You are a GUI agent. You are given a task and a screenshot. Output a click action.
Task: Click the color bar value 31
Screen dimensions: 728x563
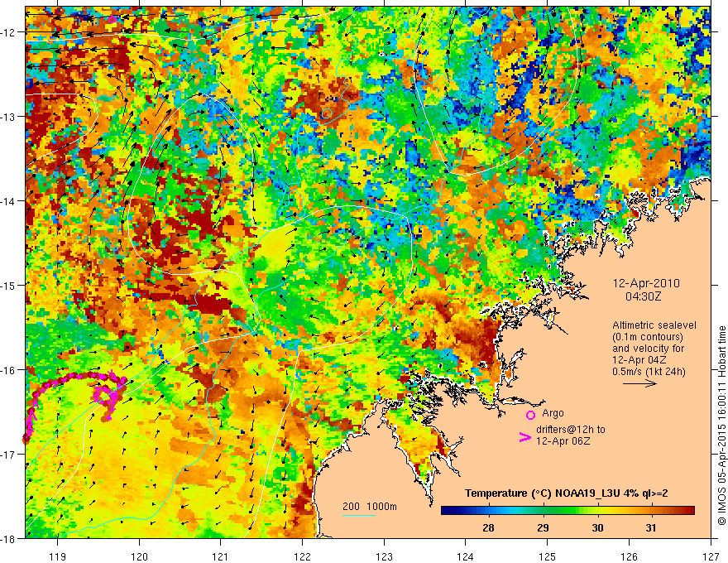coord(651,527)
